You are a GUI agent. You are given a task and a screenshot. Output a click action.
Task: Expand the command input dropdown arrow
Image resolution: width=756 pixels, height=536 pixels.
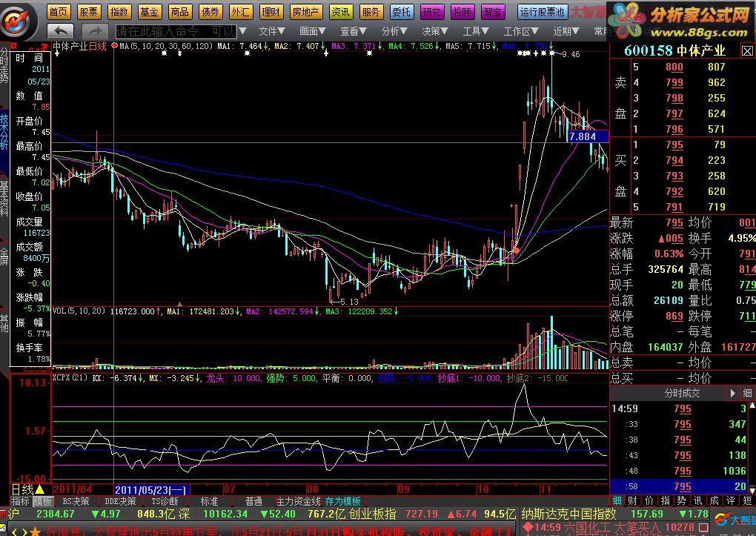point(243,31)
